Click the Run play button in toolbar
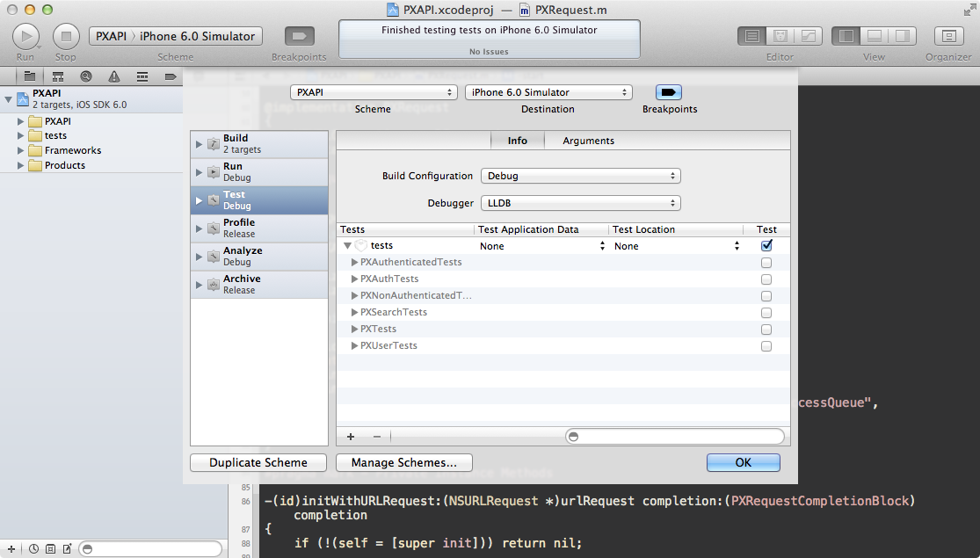 coord(25,36)
